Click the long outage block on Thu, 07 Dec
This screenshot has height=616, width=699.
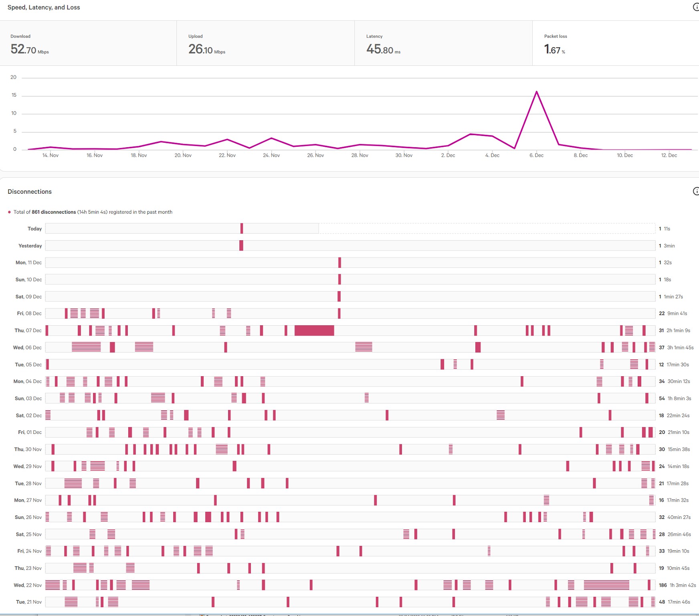(314, 330)
